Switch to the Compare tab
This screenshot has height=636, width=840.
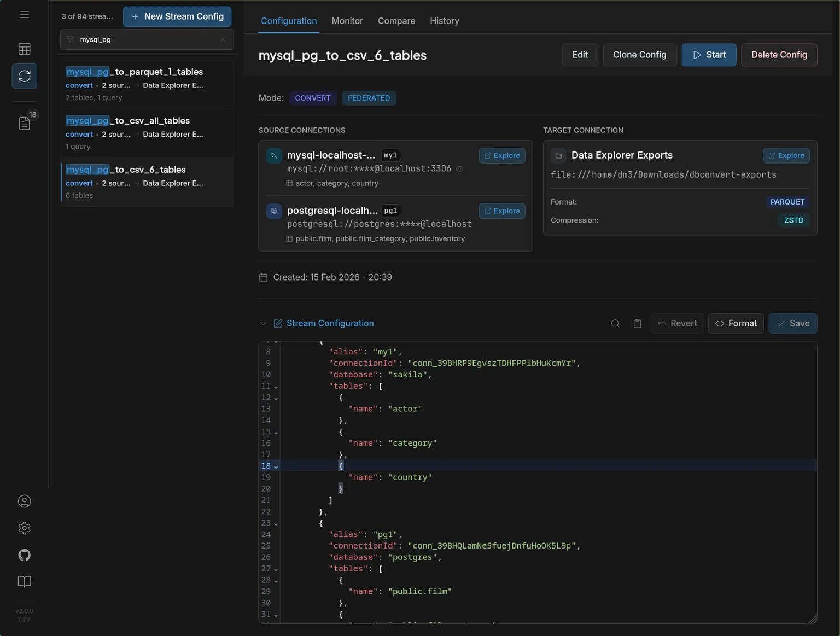click(396, 21)
